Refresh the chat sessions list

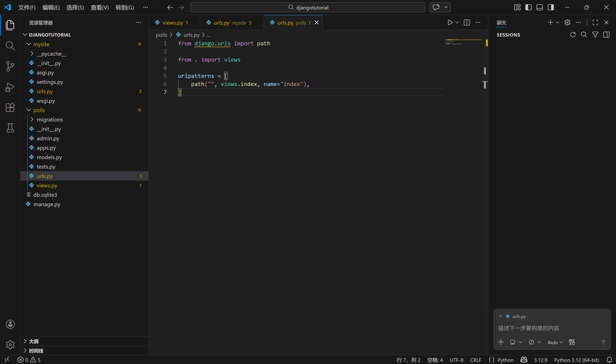pyautogui.click(x=573, y=35)
